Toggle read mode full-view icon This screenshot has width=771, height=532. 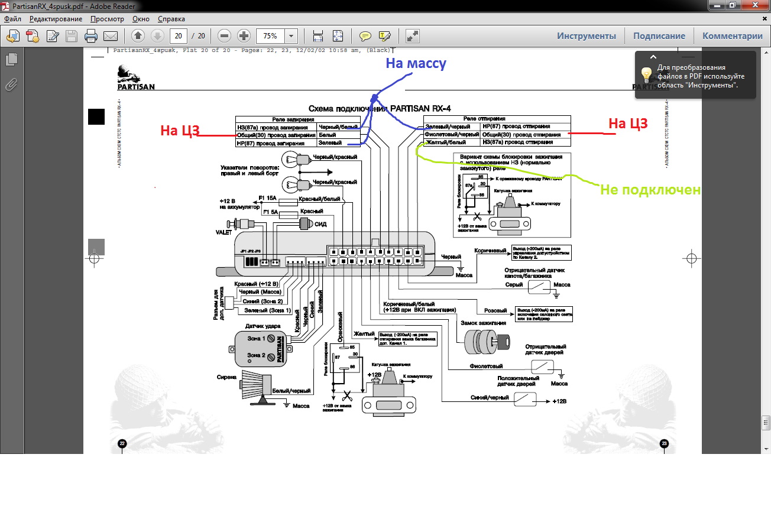point(413,36)
